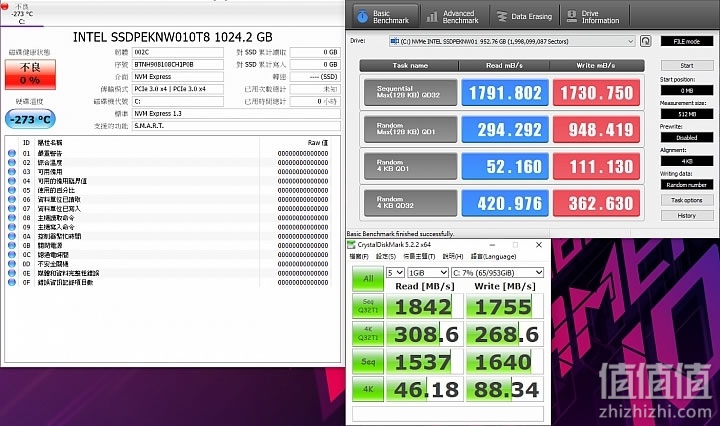Click the status icon for attribute 0A
Image resolution: width=720 pixels, height=426 pixels.
[x=12, y=236]
